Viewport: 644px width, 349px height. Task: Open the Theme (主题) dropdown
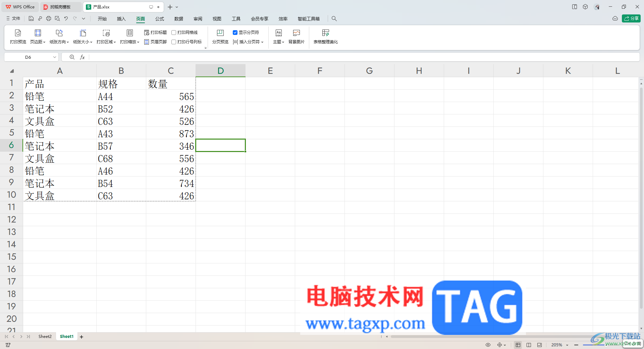278,37
